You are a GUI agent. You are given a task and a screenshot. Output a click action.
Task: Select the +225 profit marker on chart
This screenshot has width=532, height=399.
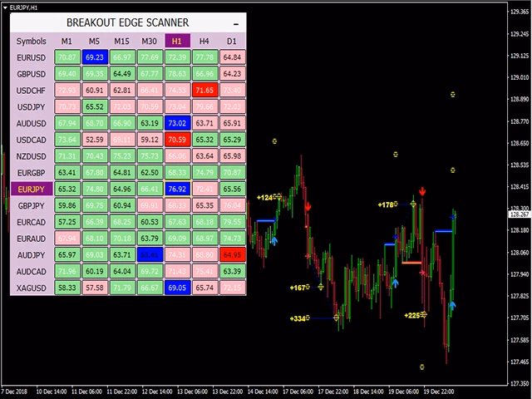point(411,315)
